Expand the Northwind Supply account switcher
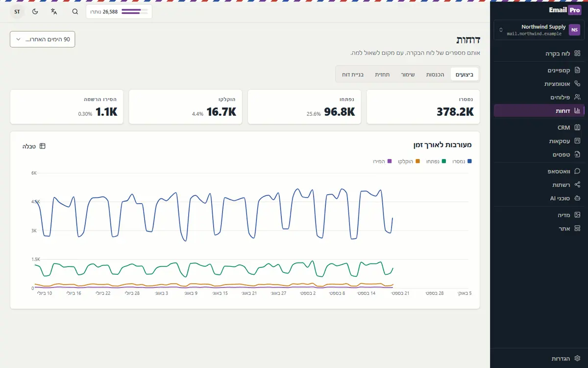This screenshot has height=368, width=588. point(539,30)
